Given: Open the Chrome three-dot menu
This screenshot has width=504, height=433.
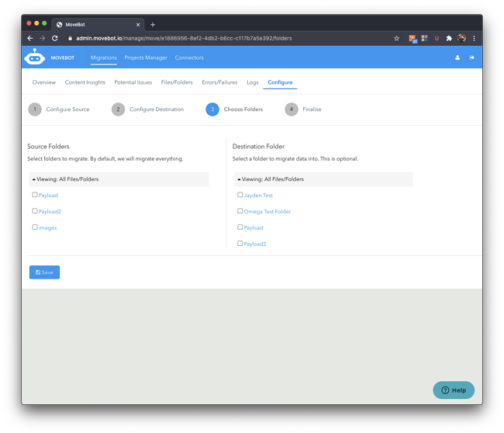Looking at the screenshot, I should pos(474,38).
